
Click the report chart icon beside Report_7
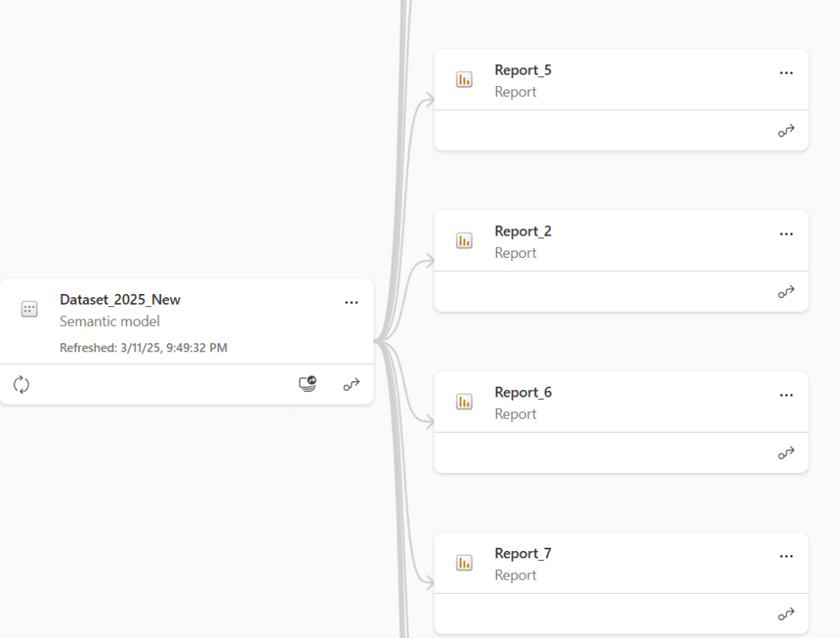(465, 562)
